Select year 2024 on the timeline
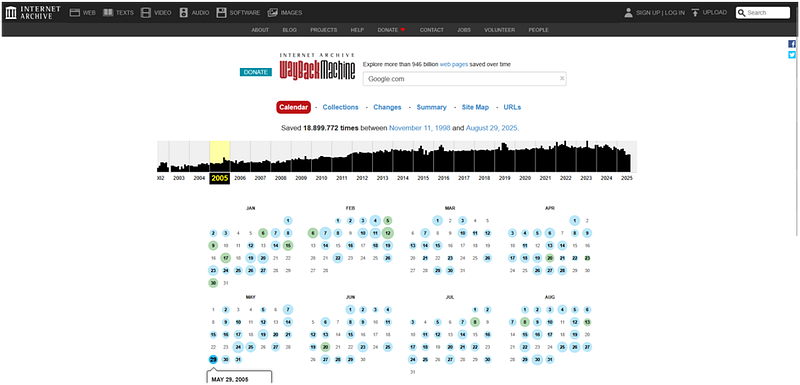 coord(606,178)
